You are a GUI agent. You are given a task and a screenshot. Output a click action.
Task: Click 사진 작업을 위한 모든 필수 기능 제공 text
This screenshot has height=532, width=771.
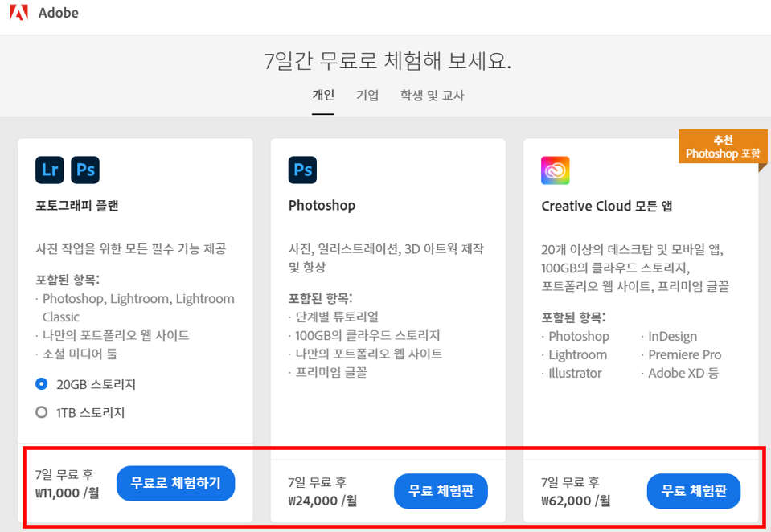(131, 249)
